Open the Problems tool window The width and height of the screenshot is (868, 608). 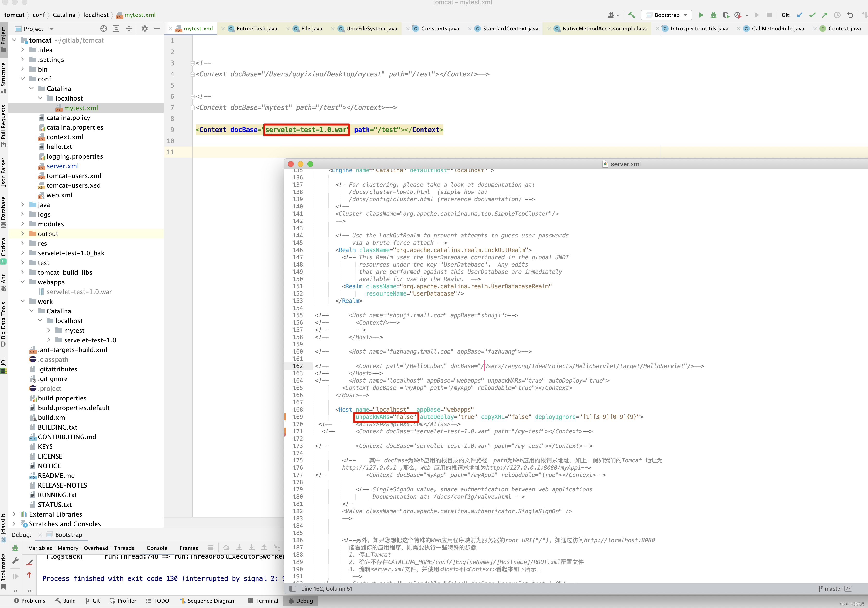(29, 601)
